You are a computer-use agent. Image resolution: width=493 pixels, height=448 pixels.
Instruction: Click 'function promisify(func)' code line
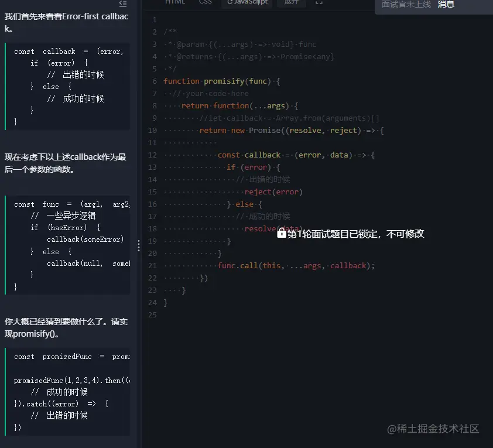click(222, 81)
